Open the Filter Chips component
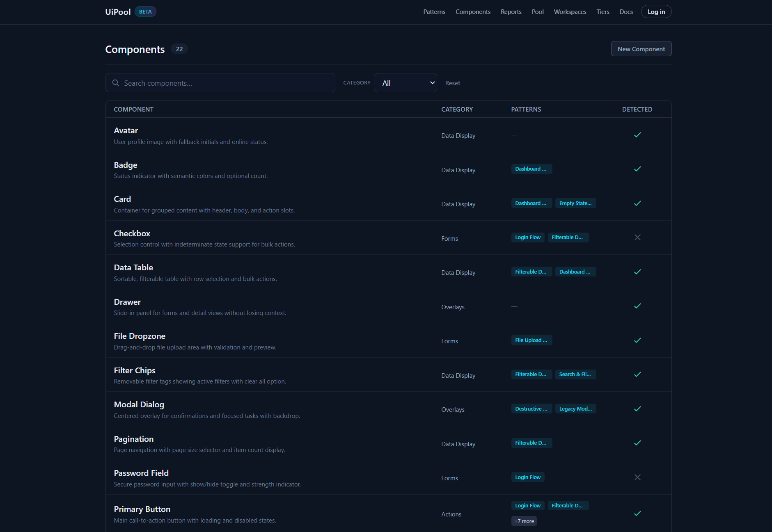772x532 pixels. point(135,371)
